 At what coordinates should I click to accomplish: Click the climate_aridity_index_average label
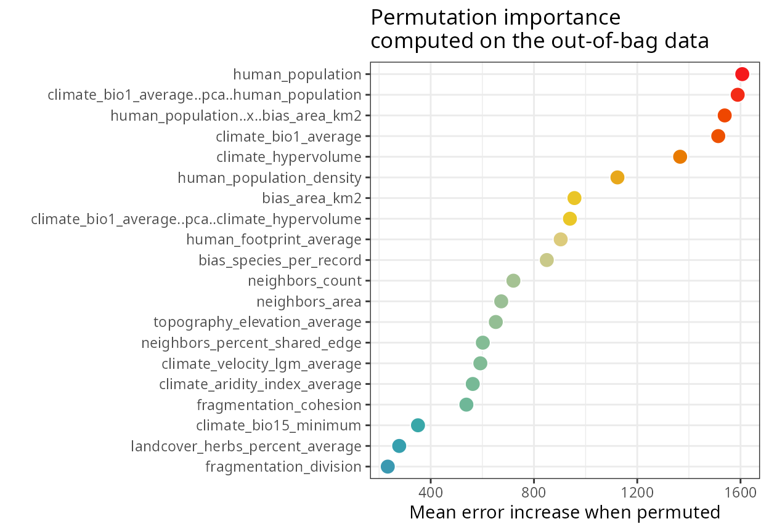click(260, 384)
